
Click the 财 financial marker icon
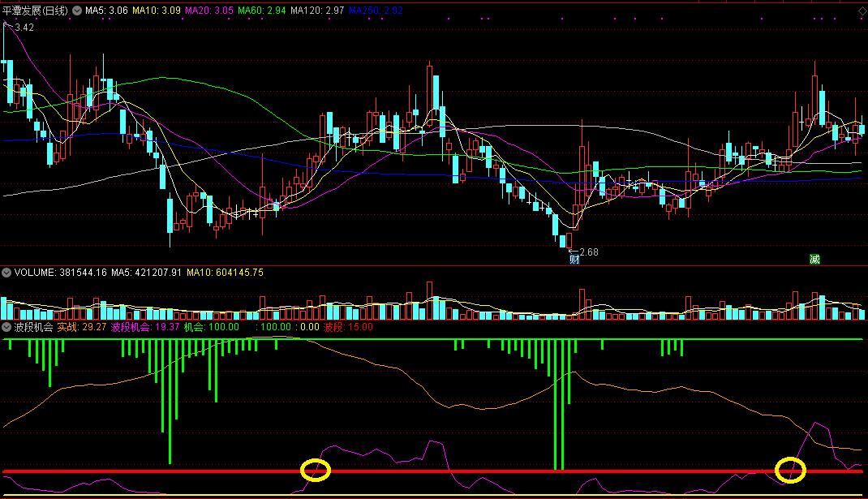tap(574, 259)
